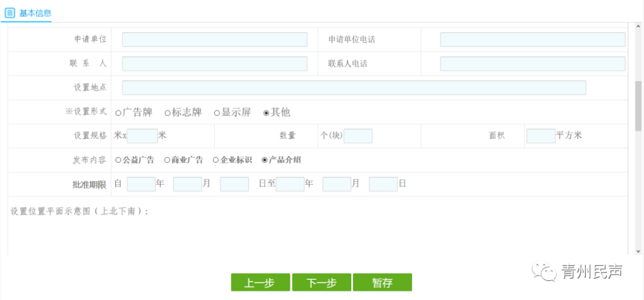Focus the 联系人电话 input box

click(x=532, y=64)
